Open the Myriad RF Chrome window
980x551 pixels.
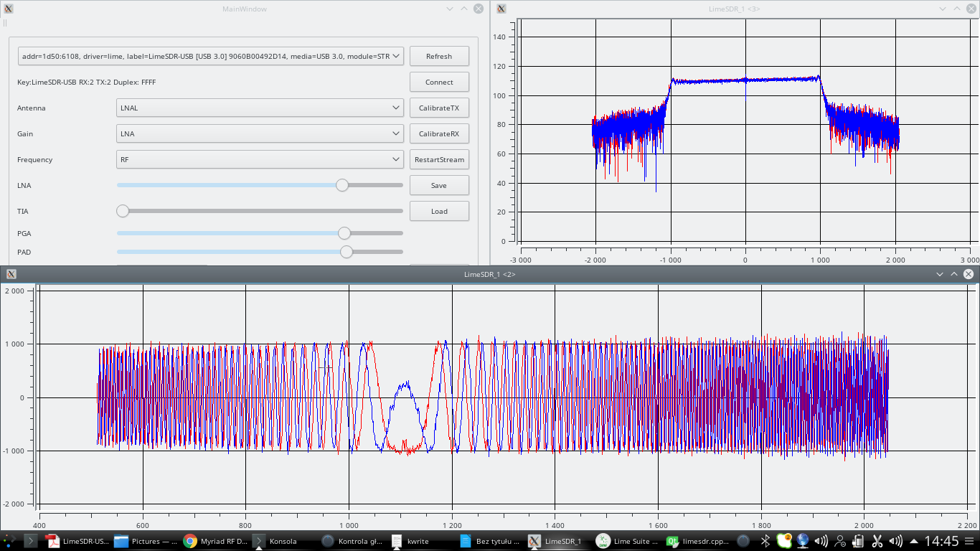click(215, 541)
